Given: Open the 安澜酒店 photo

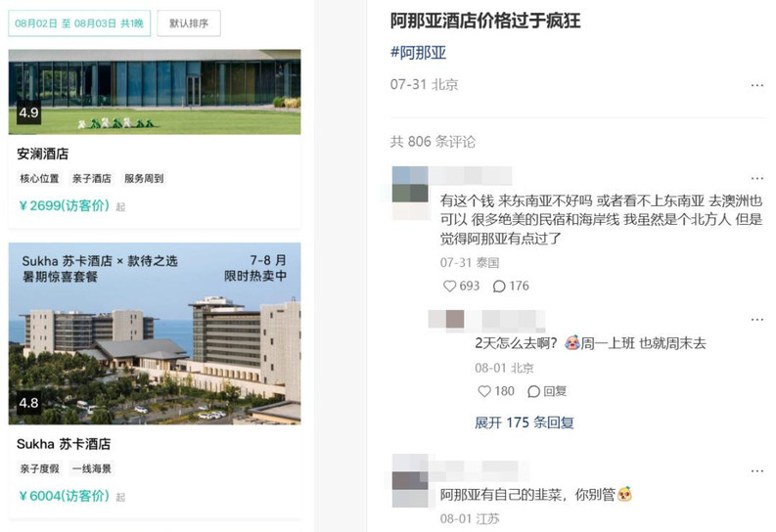Looking at the screenshot, I should (155, 92).
